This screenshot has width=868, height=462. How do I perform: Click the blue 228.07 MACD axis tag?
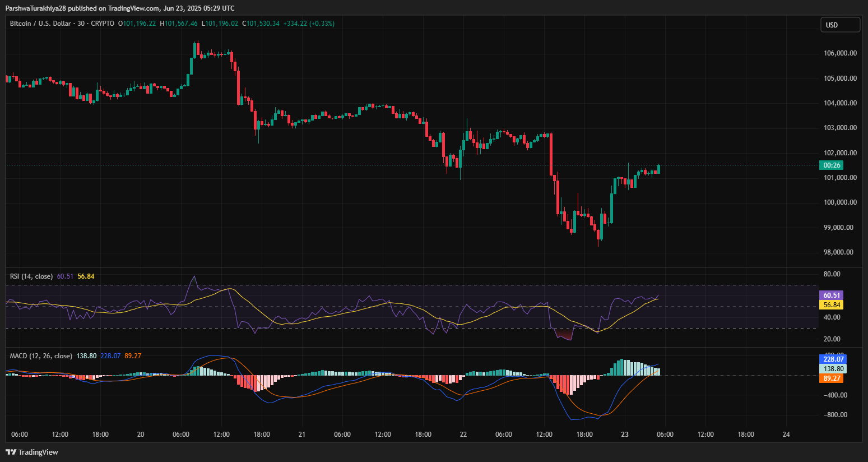coord(833,359)
